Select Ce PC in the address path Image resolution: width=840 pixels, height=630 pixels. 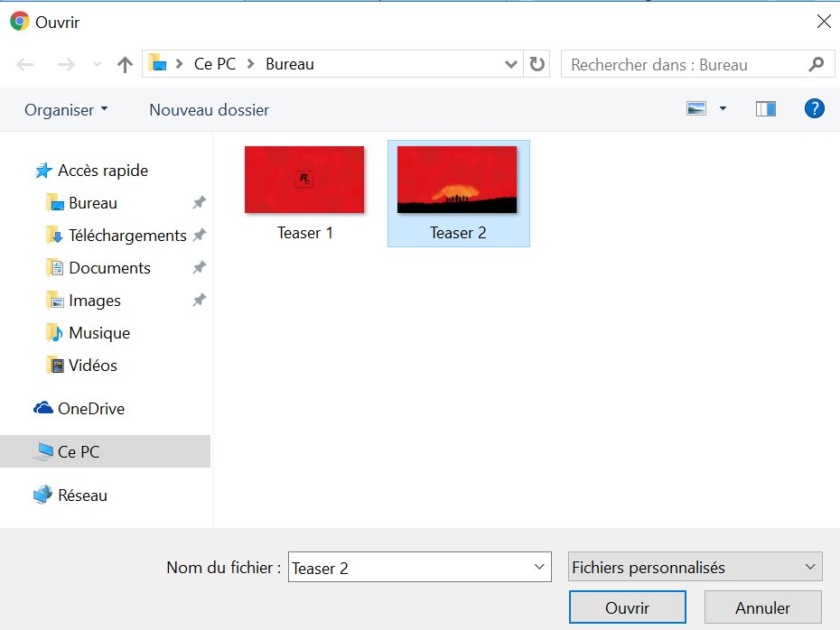tap(215, 64)
